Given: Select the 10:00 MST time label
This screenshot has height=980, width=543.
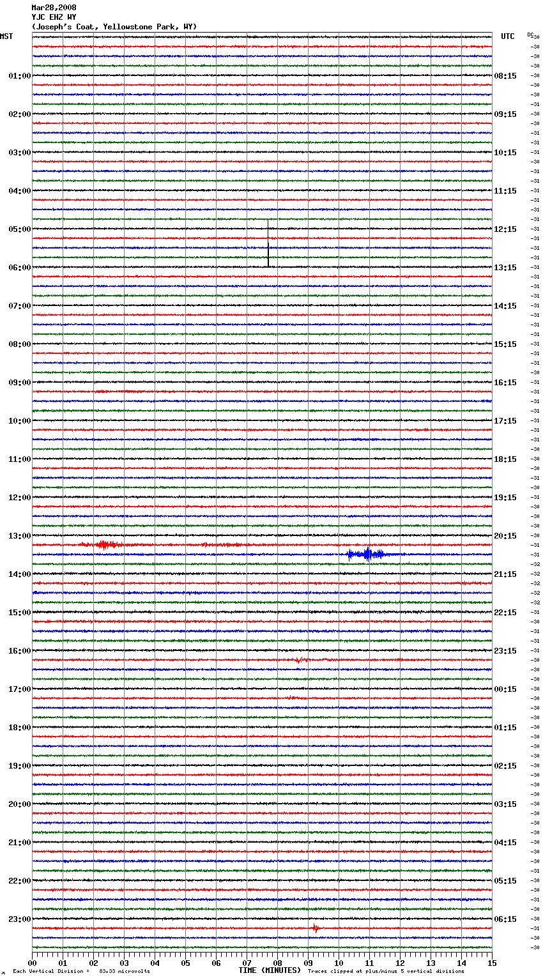Looking at the screenshot, I should [x=20, y=421].
